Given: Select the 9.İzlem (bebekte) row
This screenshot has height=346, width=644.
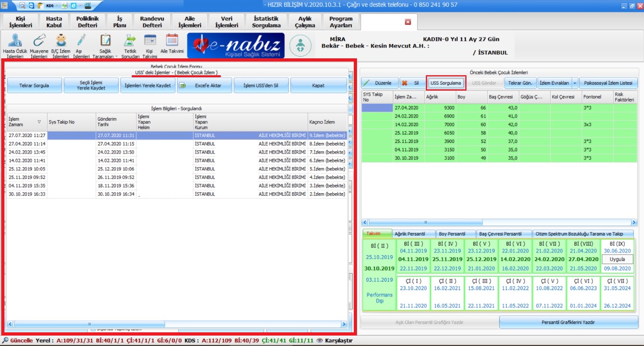Looking at the screenshot, I should (x=177, y=136).
